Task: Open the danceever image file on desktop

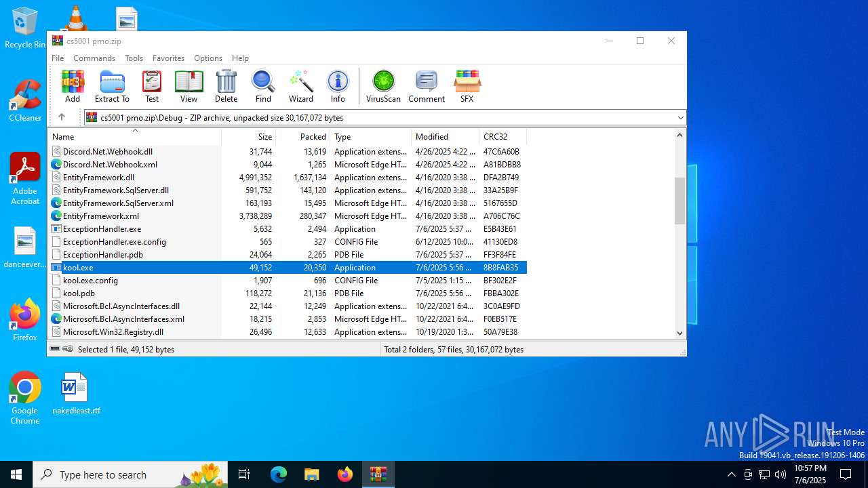Action: click(x=25, y=248)
